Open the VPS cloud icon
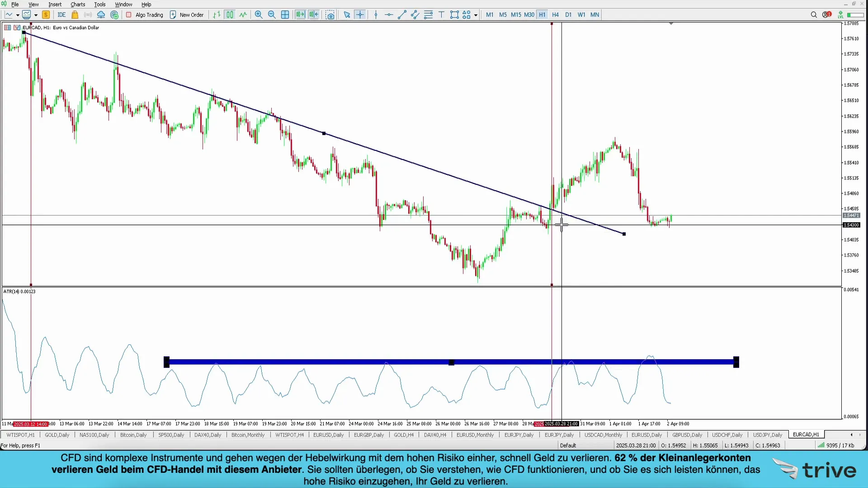Screen dimensions: 868x488 point(101,14)
